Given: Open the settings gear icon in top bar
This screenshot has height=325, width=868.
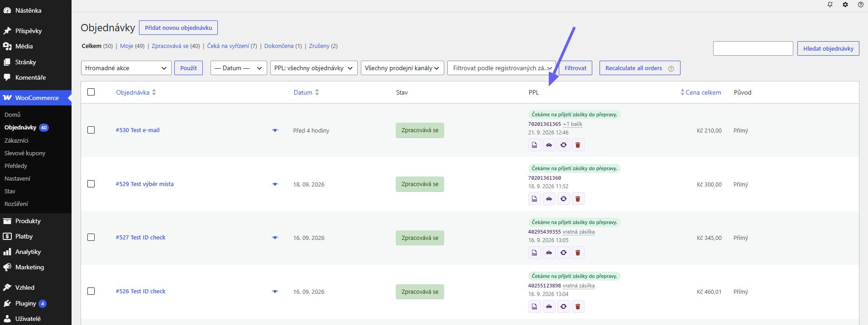Looking at the screenshot, I should [x=845, y=5].
